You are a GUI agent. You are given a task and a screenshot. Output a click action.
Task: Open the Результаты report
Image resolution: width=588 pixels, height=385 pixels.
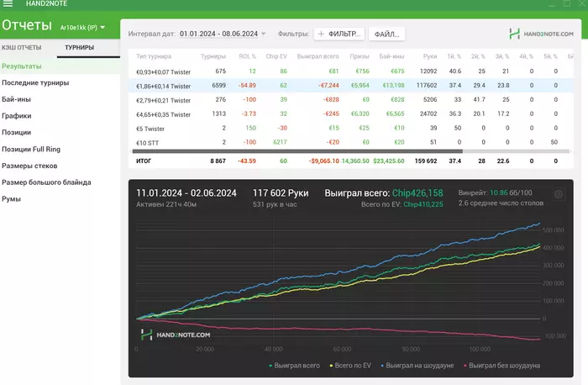pyautogui.click(x=22, y=66)
